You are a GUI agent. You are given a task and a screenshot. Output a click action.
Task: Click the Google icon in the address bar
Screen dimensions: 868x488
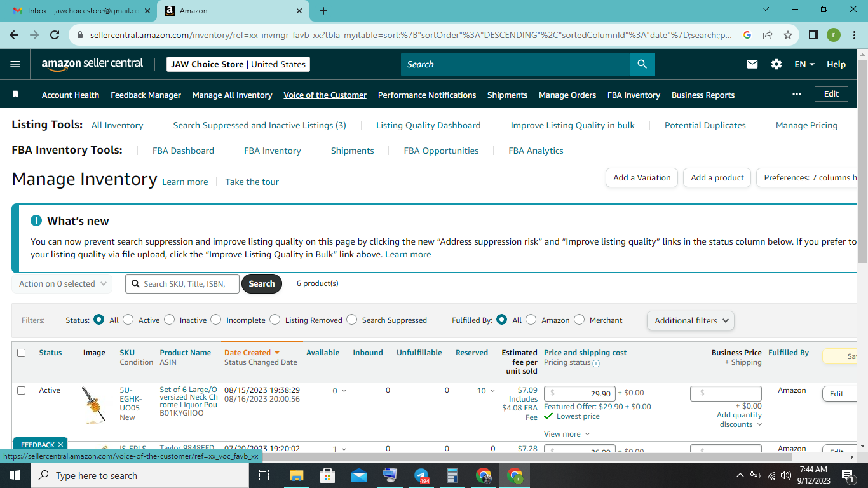pos(747,36)
